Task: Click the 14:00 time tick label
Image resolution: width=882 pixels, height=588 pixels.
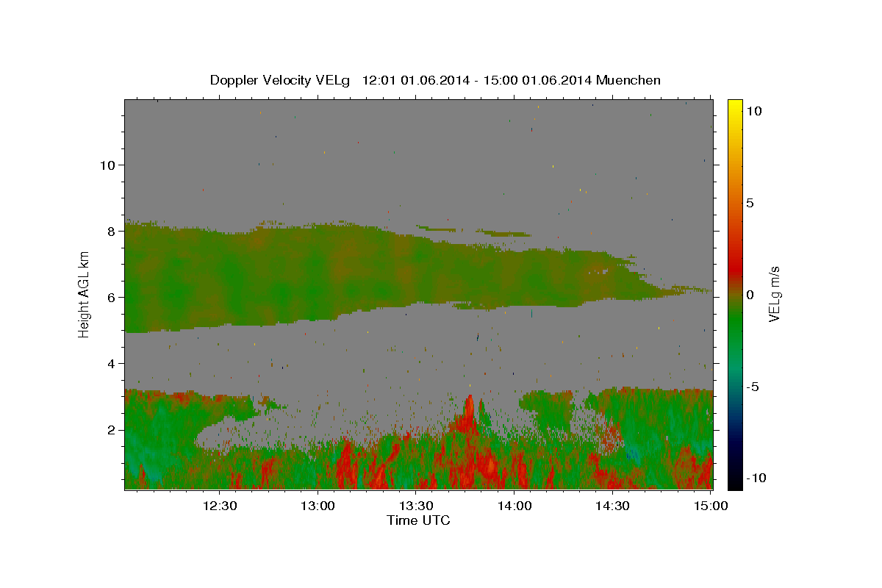Action: pos(514,506)
